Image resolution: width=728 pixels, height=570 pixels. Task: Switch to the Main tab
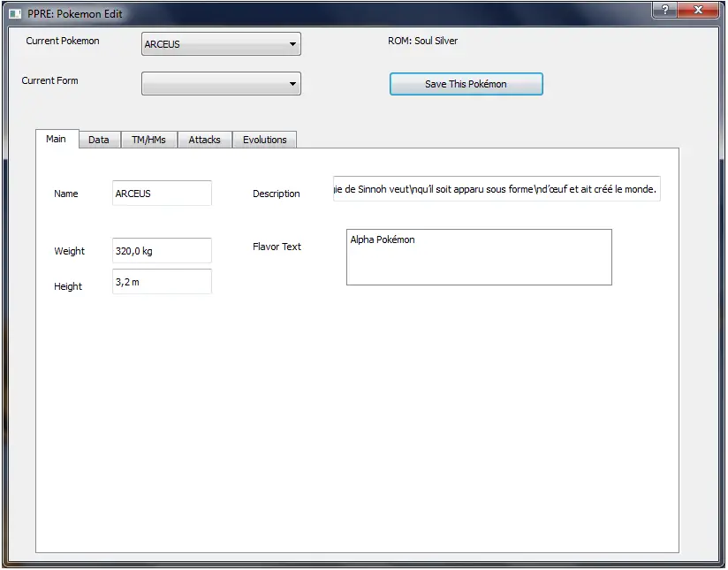point(57,139)
